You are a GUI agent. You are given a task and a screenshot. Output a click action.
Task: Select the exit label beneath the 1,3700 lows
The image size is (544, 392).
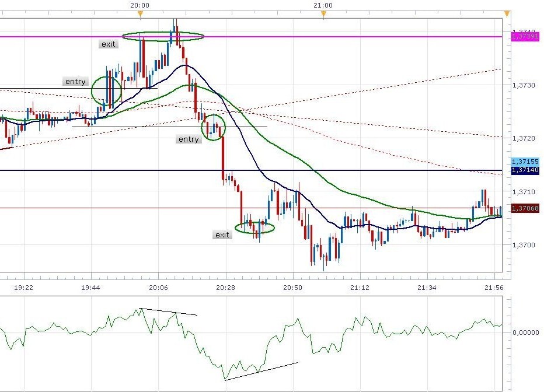222,235
